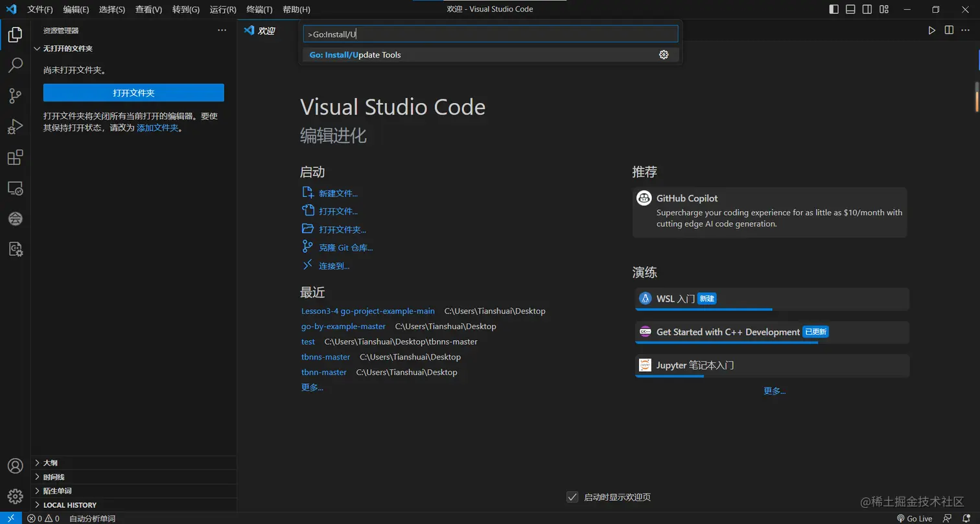The image size is (980, 524).
Task: Open recent tbnns-master folder
Action: click(x=325, y=357)
